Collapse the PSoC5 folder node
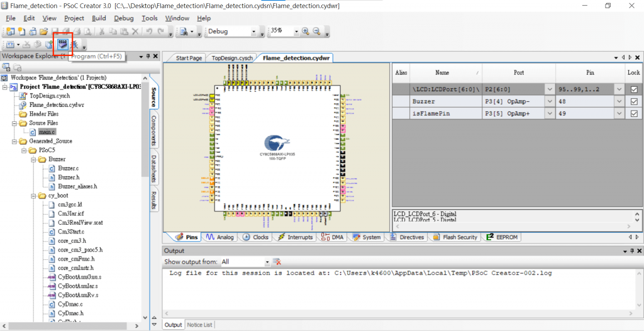 pyautogui.click(x=23, y=150)
